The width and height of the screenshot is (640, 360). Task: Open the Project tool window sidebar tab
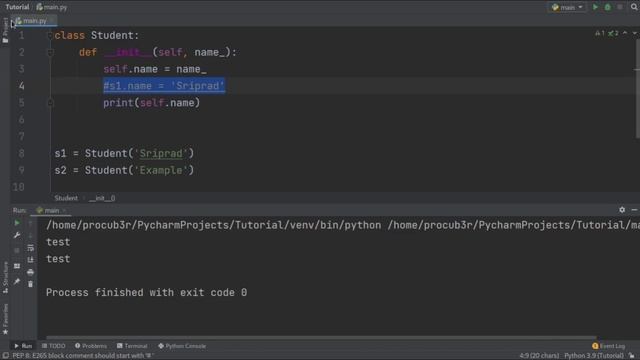point(5,30)
